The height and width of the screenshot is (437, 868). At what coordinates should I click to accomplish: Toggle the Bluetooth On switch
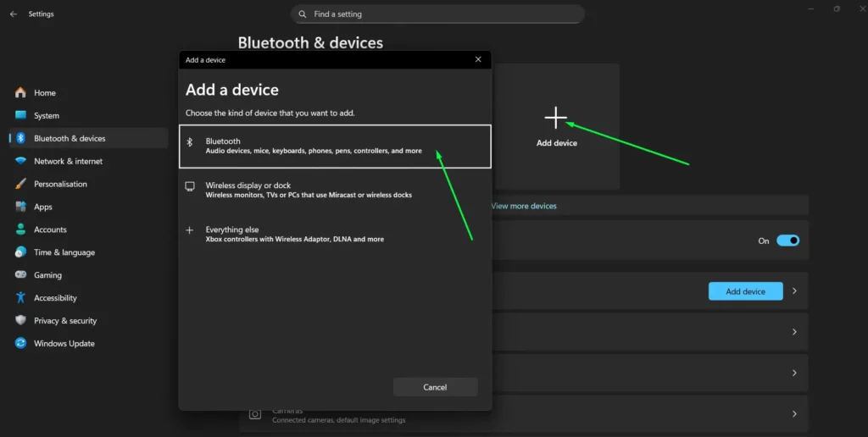click(x=787, y=241)
